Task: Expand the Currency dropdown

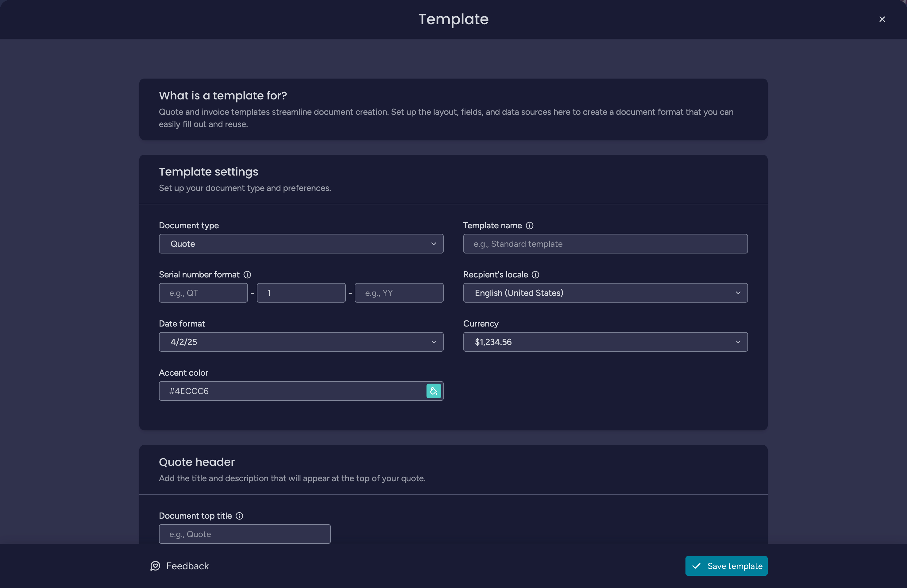Action: point(605,342)
